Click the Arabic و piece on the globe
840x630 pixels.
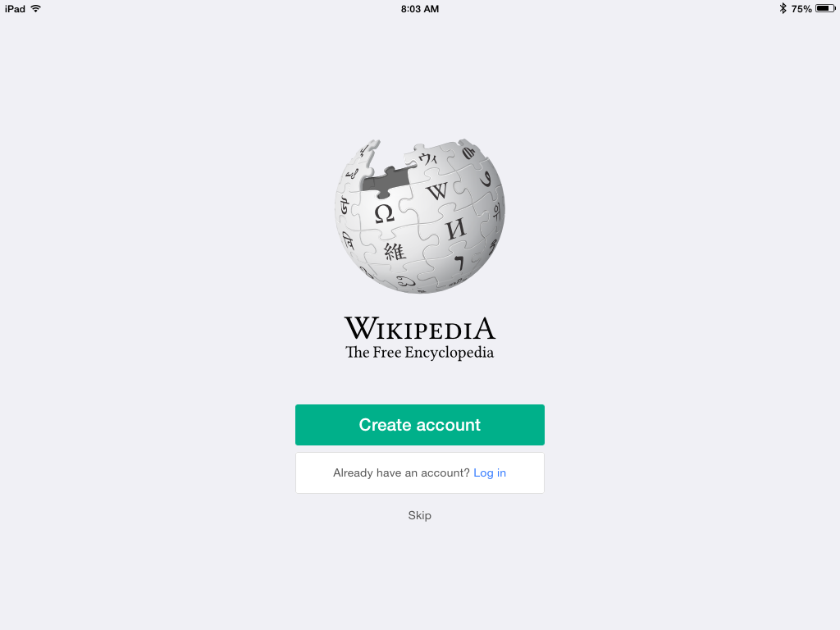click(x=486, y=178)
